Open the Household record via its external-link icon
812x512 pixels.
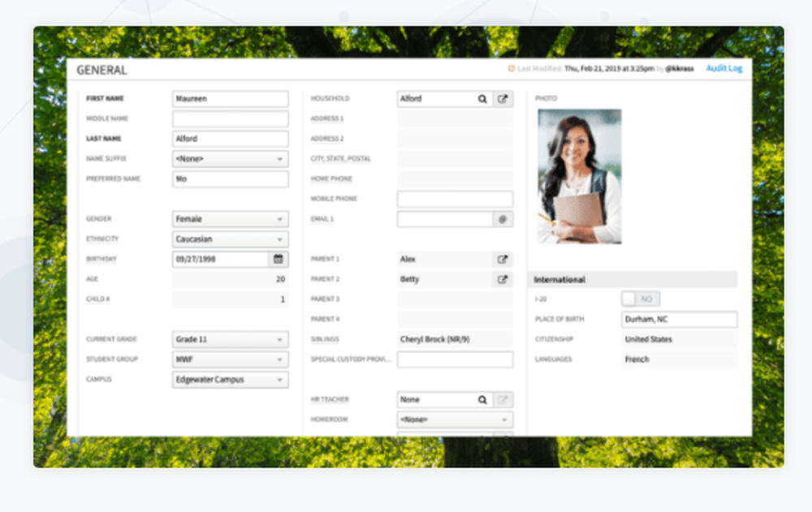coord(503,98)
